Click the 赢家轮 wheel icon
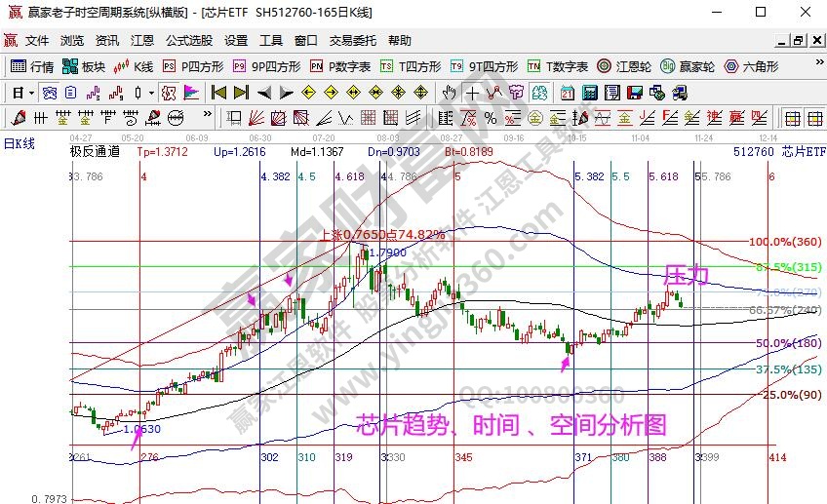Screen dimensions: 827x504 pos(688,66)
